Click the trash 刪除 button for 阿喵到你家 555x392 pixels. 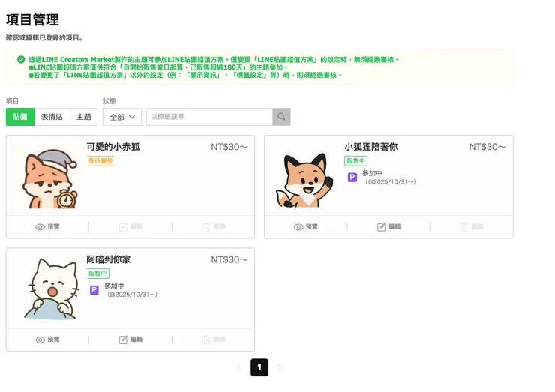(x=214, y=340)
